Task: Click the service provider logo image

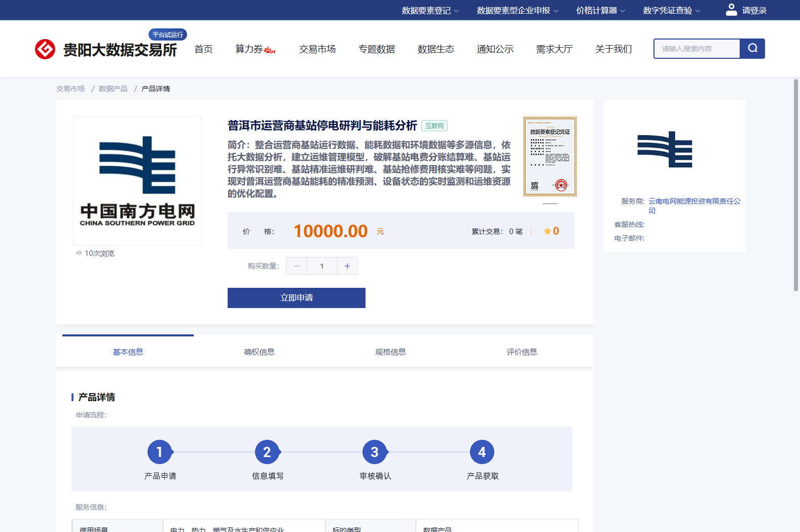Action: click(x=665, y=149)
